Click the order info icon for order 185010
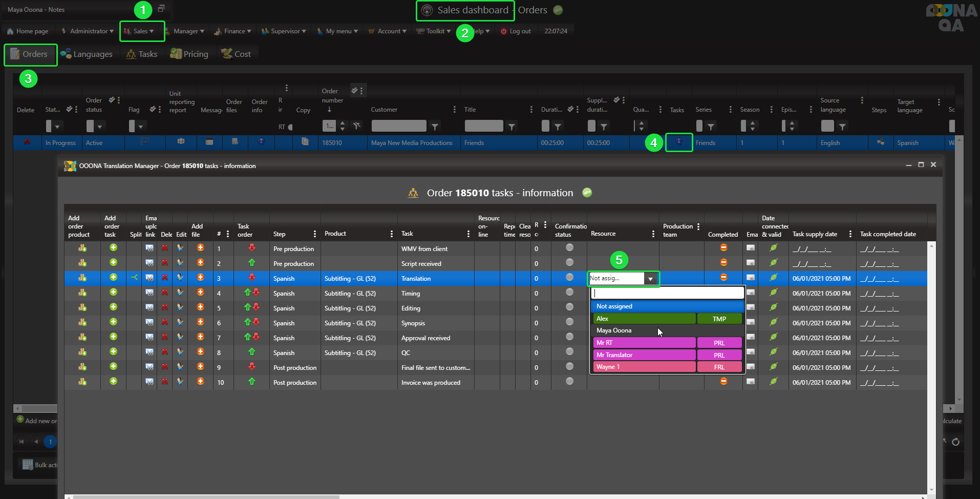The image size is (980, 499). pyautogui.click(x=261, y=142)
